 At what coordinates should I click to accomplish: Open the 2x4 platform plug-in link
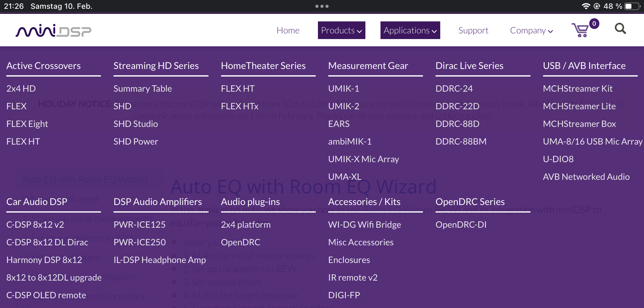pyautogui.click(x=246, y=225)
